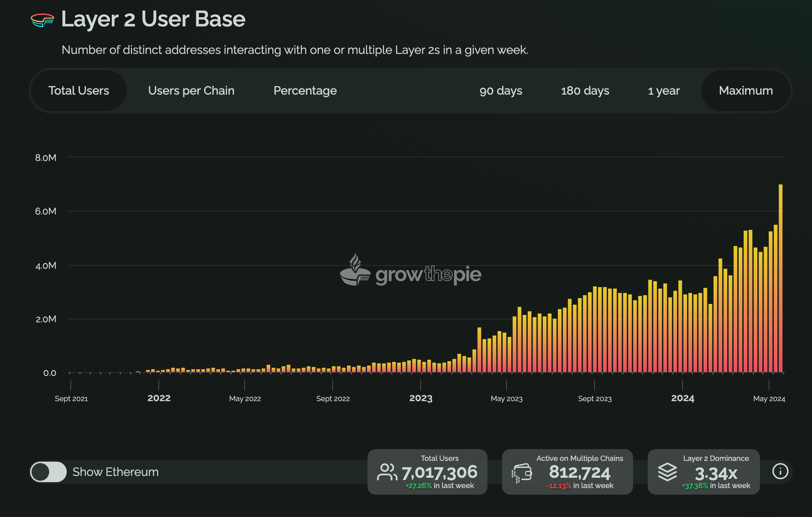Click the Total Users people icon
The width and height of the screenshot is (812, 517).
(387, 472)
